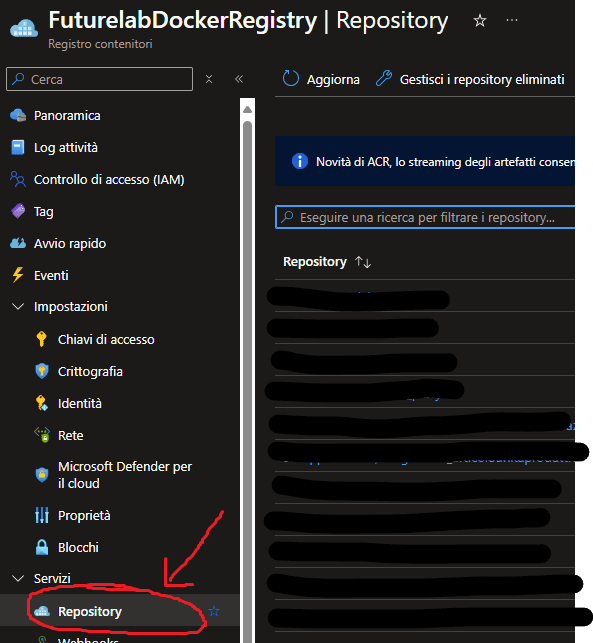The image size is (593, 643).
Task: Click the Impostazioni section label
Action: (71, 306)
